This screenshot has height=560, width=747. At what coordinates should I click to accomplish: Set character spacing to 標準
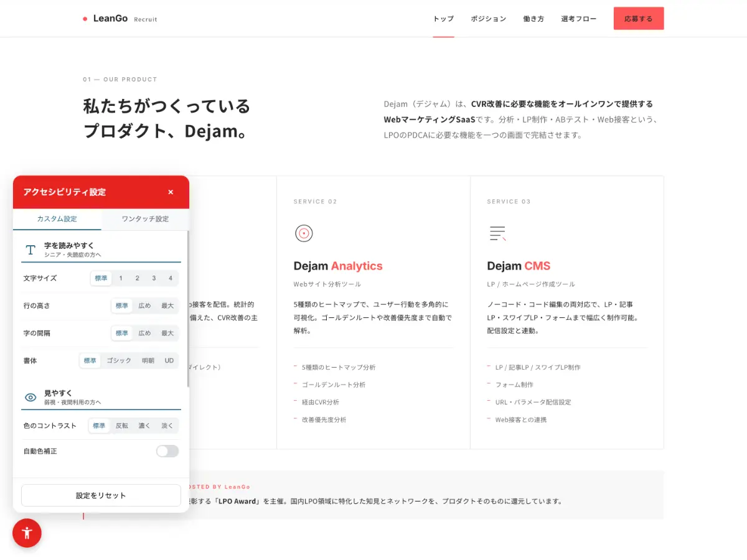coord(122,333)
